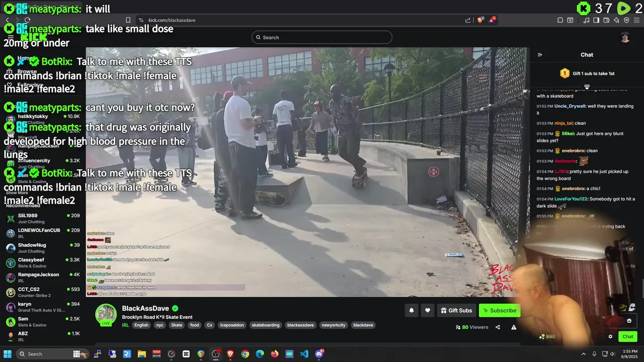Screen dimensions: 644x362
Task: Open File Explorer from taskbar
Action: coord(142,354)
